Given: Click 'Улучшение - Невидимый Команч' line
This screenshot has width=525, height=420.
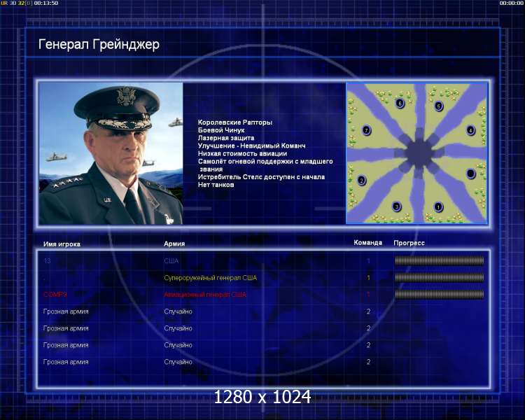Looking at the screenshot, I should click(251, 146).
